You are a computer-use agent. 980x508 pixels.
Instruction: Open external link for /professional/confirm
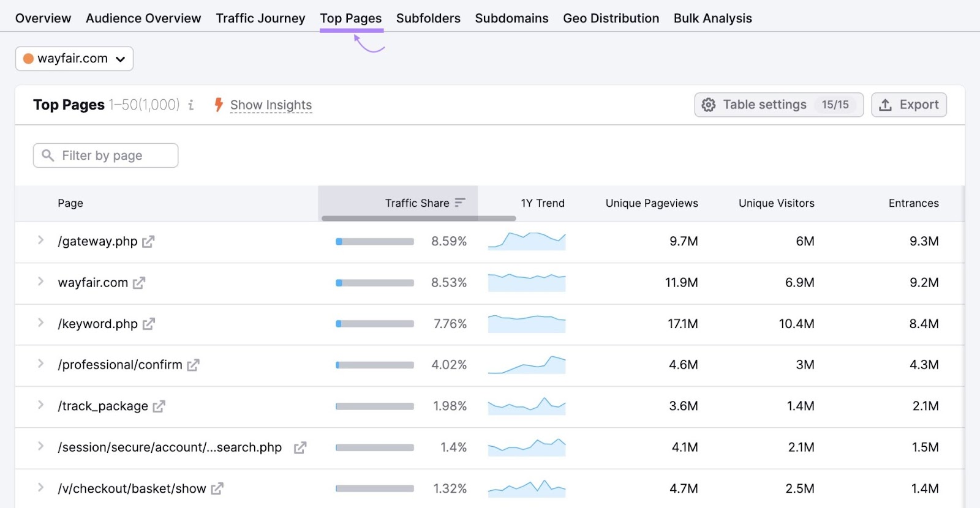[x=194, y=365]
